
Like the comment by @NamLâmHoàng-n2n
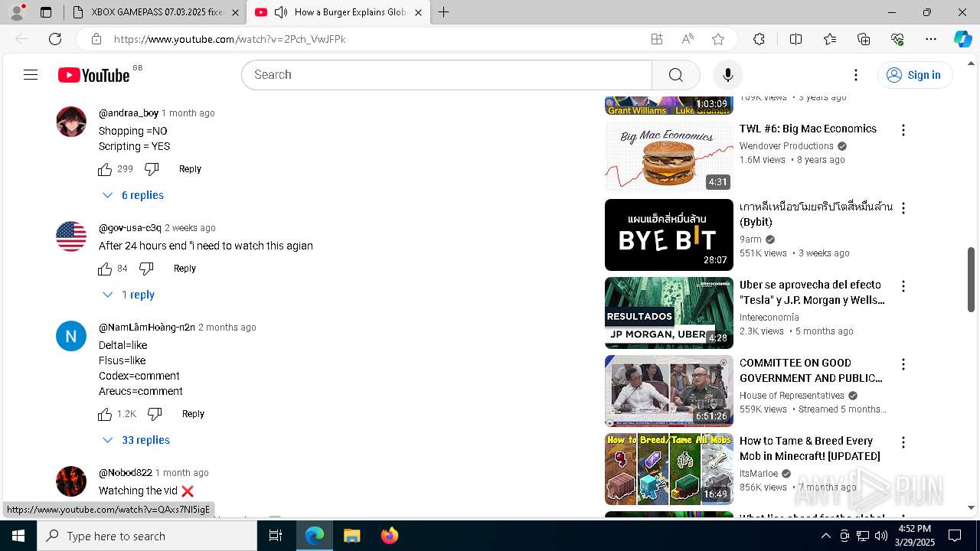point(105,414)
